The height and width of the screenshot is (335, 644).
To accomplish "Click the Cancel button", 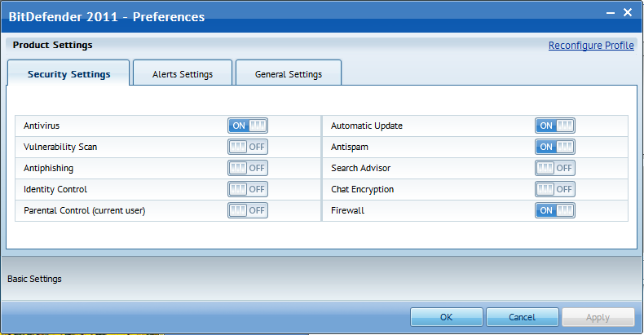I will click(x=522, y=317).
